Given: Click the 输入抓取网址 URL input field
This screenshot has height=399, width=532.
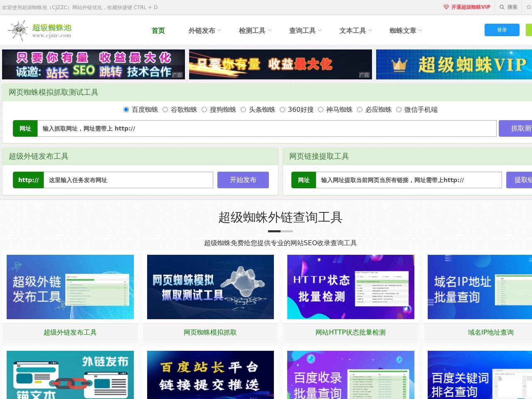Looking at the screenshot, I should point(266,128).
